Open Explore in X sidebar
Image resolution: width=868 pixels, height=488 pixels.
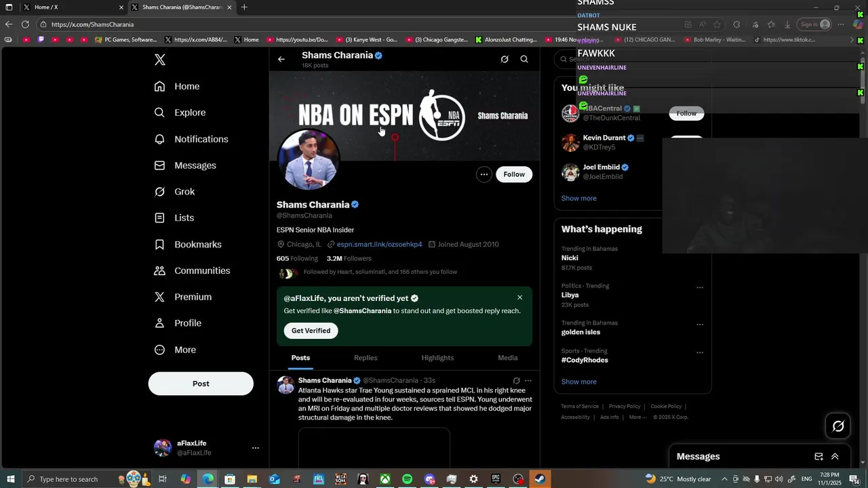(180, 113)
